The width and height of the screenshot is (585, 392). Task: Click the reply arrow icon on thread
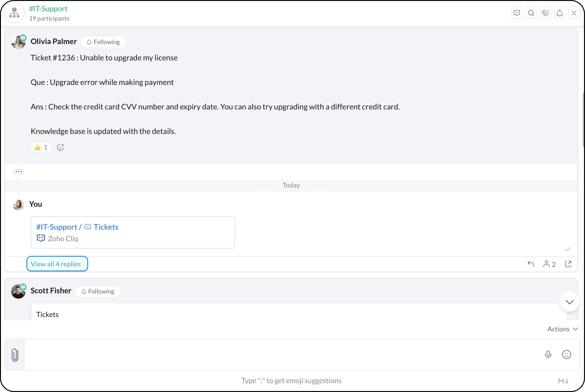tap(531, 264)
